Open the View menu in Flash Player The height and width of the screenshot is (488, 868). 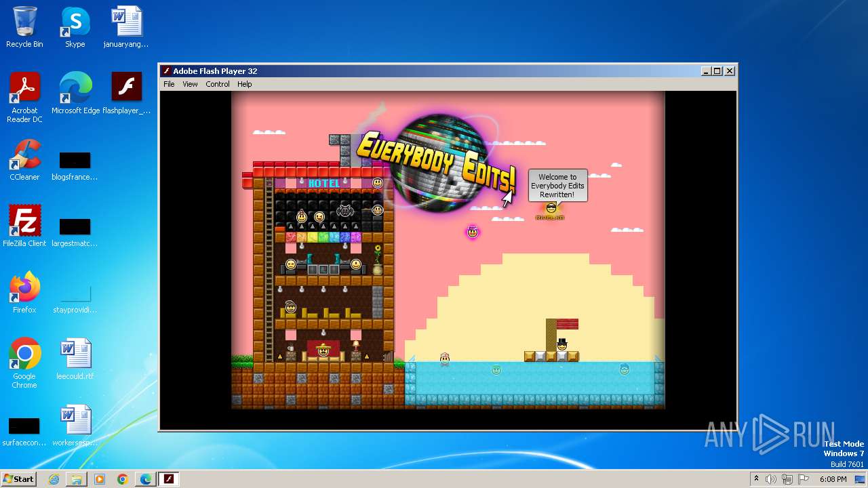[190, 84]
